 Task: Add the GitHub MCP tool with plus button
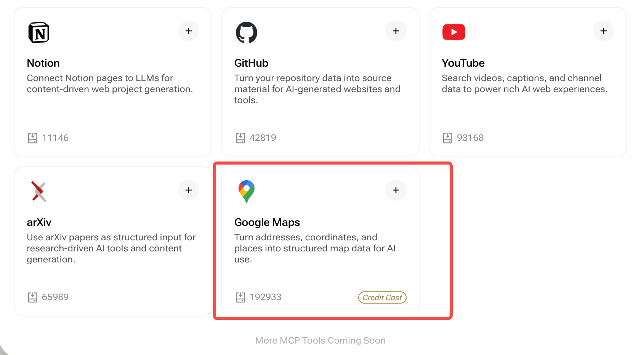(x=396, y=31)
